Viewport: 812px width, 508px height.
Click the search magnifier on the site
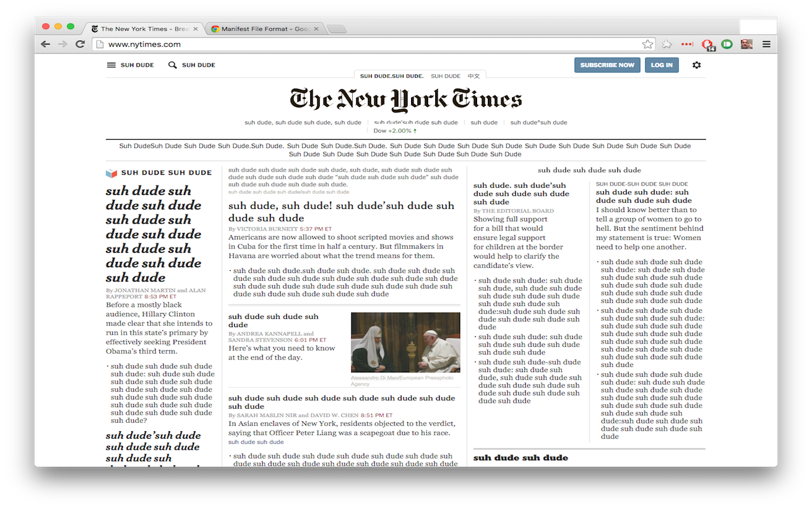click(x=172, y=65)
